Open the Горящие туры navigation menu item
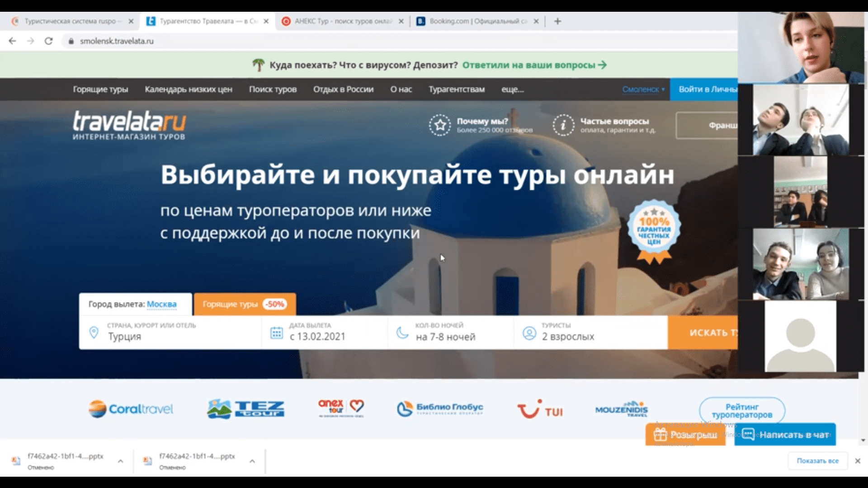868x488 pixels. click(x=100, y=89)
